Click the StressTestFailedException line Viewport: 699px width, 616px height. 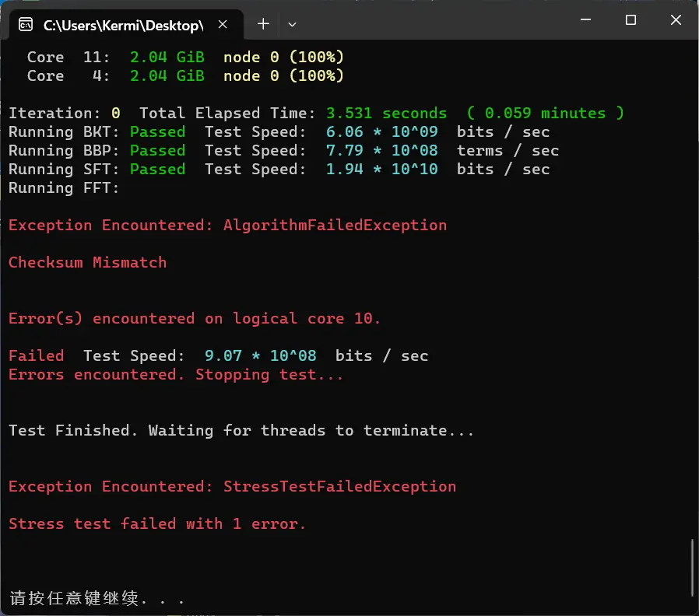click(232, 486)
